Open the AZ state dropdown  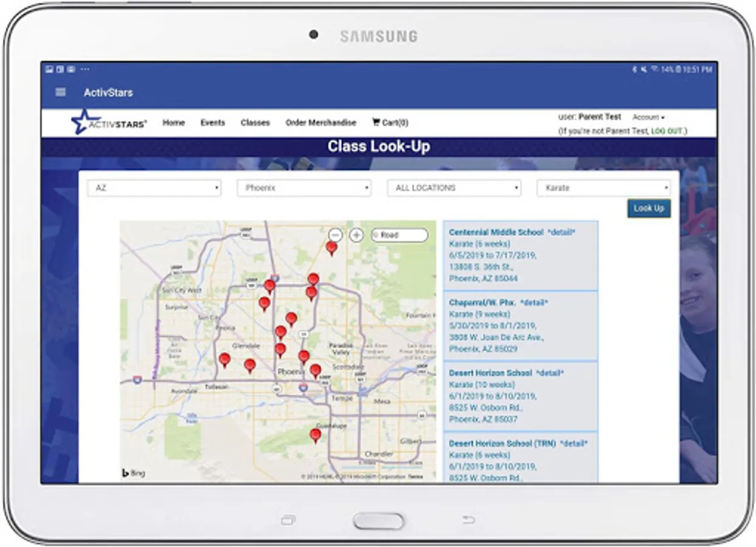[x=154, y=188]
